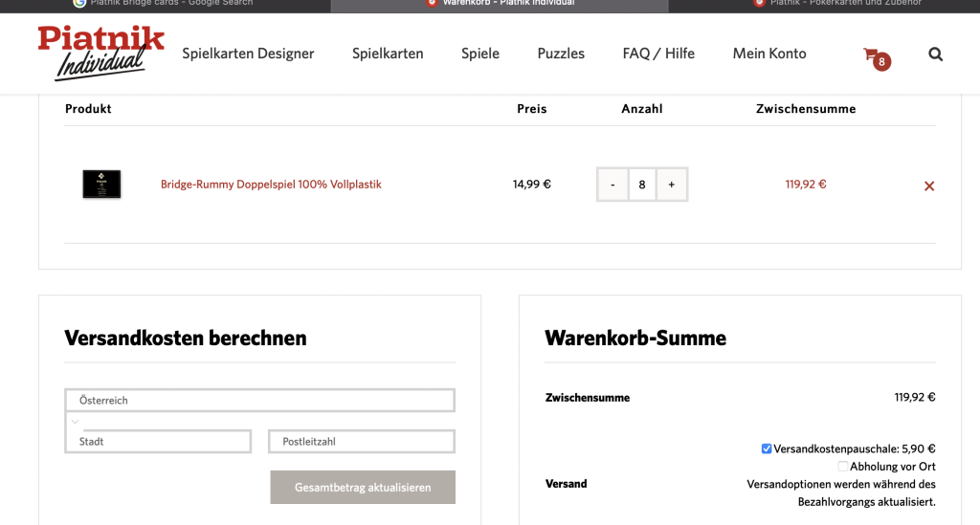980x525 pixels.
Task: Click the Stadt input field
Action: (158, 442)
